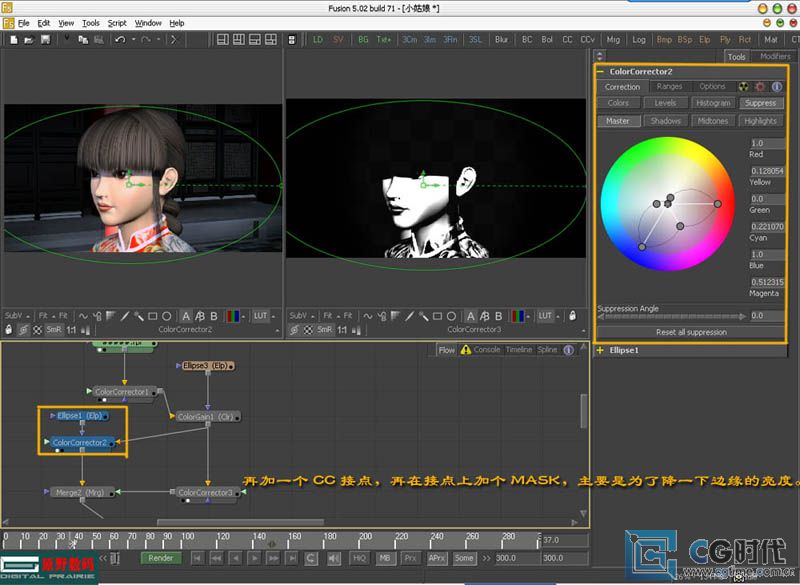
Task: Click frame 200 on the time ruler
Action: pyautogui.click(x=360, y=542)
